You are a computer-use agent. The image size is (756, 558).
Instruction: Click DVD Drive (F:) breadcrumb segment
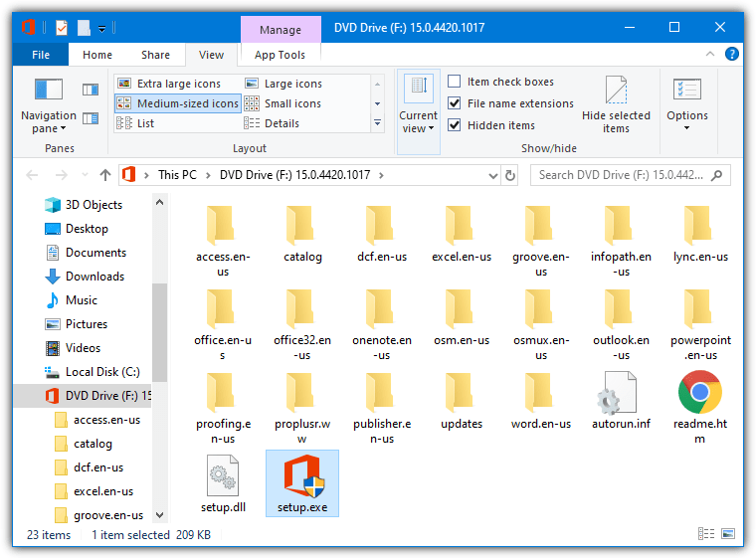(x=295, y=175)
